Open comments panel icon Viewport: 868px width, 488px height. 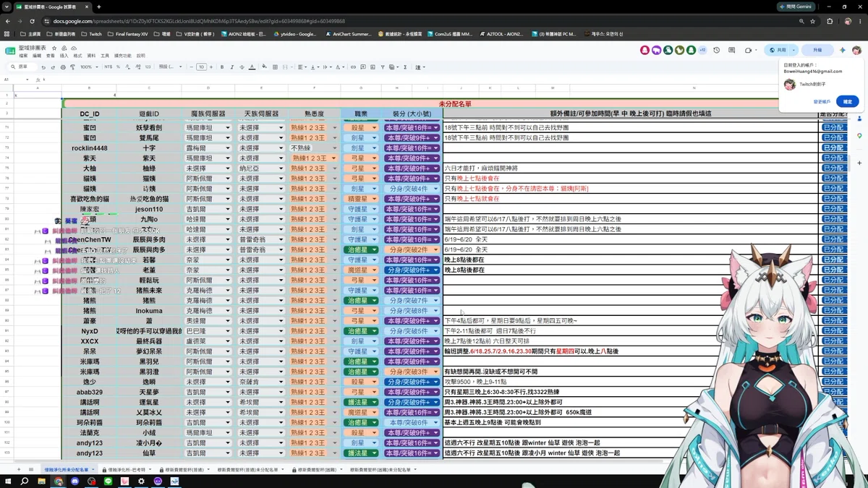point(731,51)
